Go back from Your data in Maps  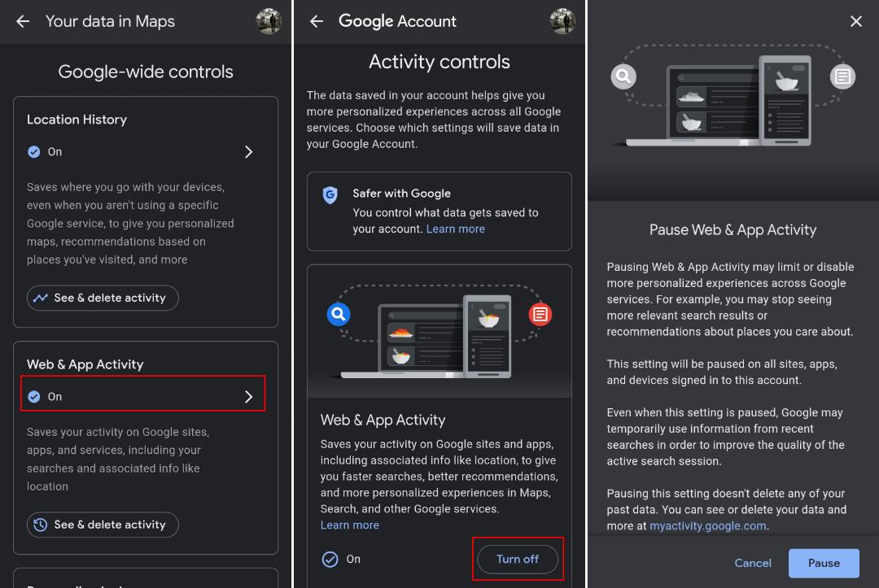23,21
